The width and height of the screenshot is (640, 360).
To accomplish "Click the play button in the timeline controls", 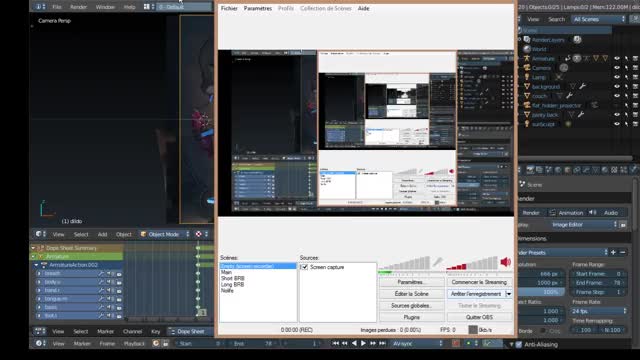I will click(x=363, y=344).
